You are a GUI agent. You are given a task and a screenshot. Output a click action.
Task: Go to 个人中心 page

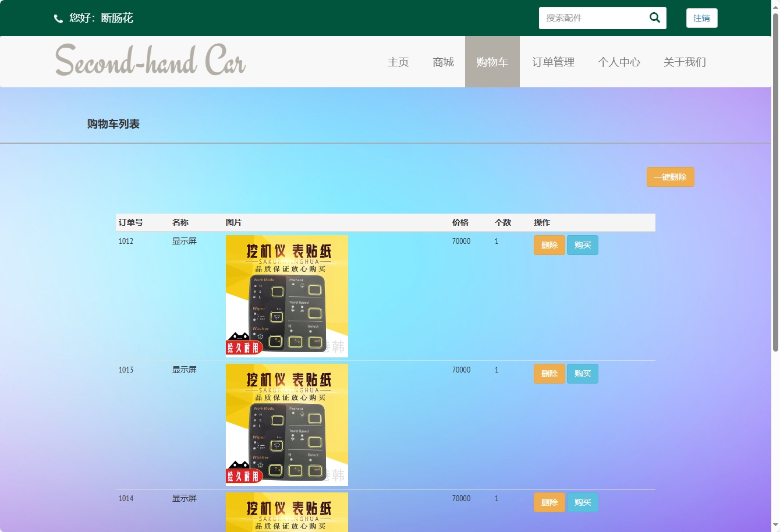click(x=619, y=62)
